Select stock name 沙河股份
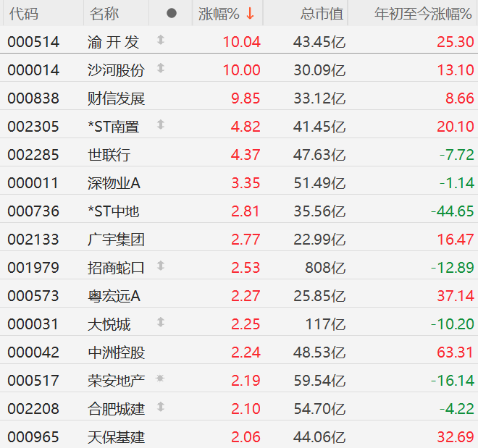 pos(116,70)
